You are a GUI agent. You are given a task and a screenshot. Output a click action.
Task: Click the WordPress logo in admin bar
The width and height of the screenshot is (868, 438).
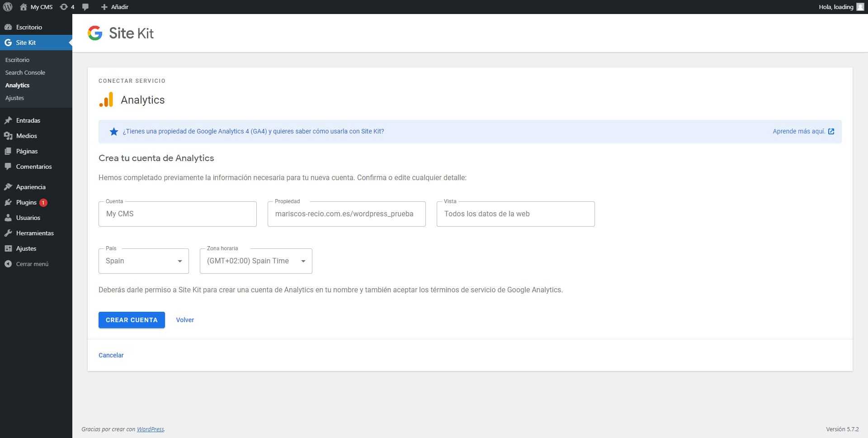[8, 7]
